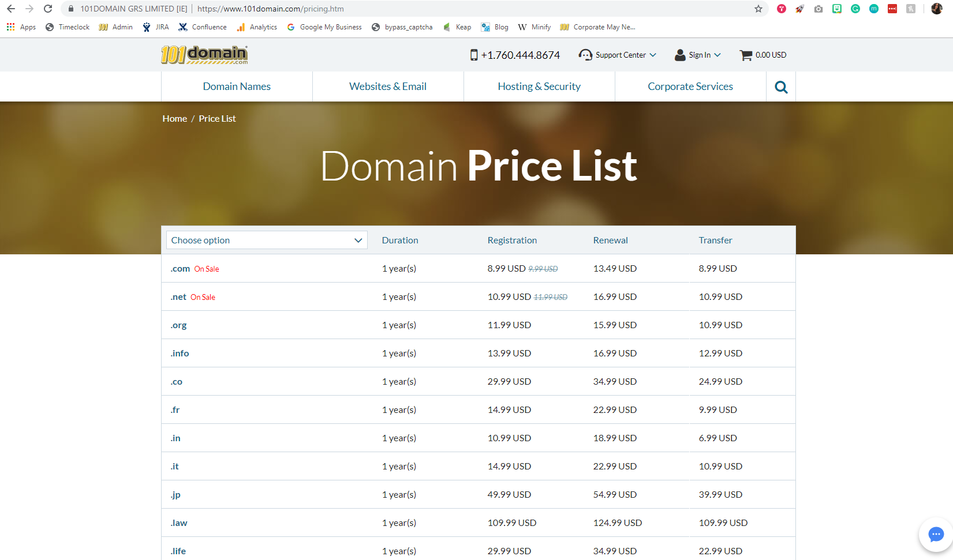Go to Home breadcrumb
This screenshot has width=953, height=560.
tap(175, 118)
